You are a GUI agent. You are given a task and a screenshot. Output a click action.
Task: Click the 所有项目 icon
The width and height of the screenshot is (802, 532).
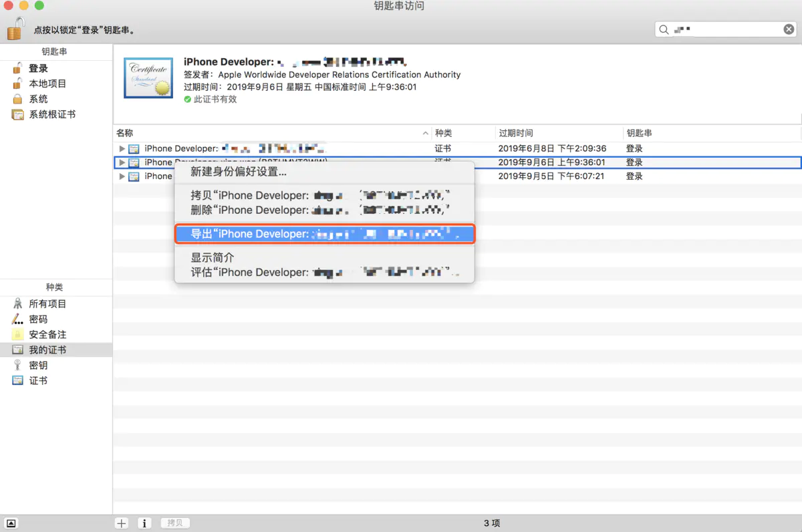point(18,303)
